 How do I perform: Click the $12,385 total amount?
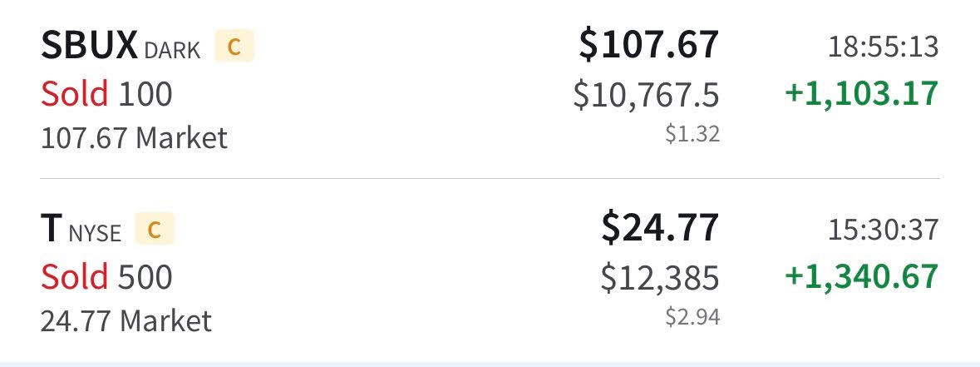point(660,278)
